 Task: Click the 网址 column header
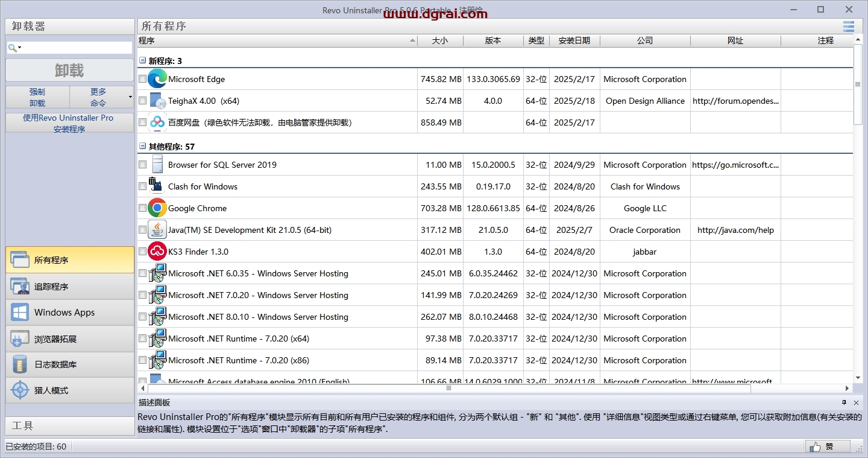(735, 40)
